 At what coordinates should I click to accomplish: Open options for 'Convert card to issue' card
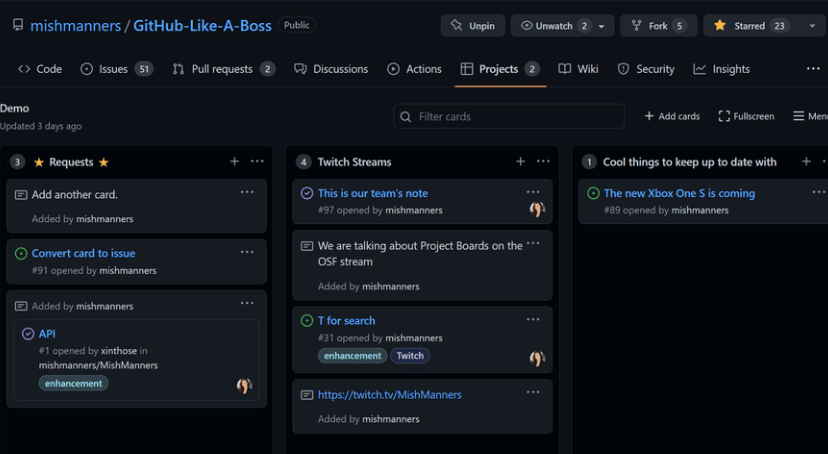click(247, 252)
